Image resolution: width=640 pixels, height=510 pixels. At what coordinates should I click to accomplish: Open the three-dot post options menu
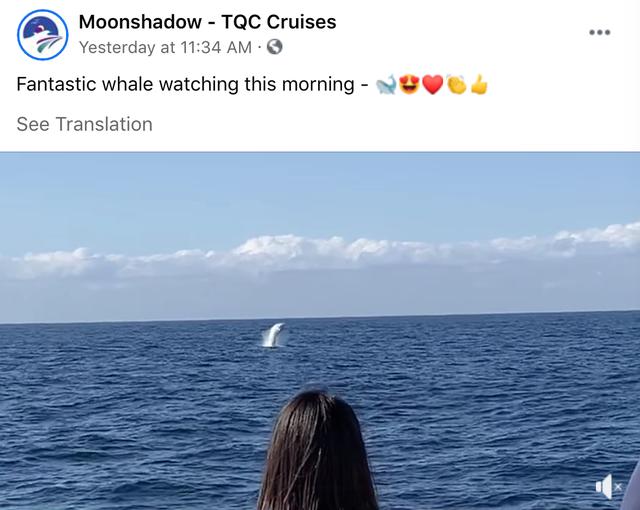(x=600, y=32)
